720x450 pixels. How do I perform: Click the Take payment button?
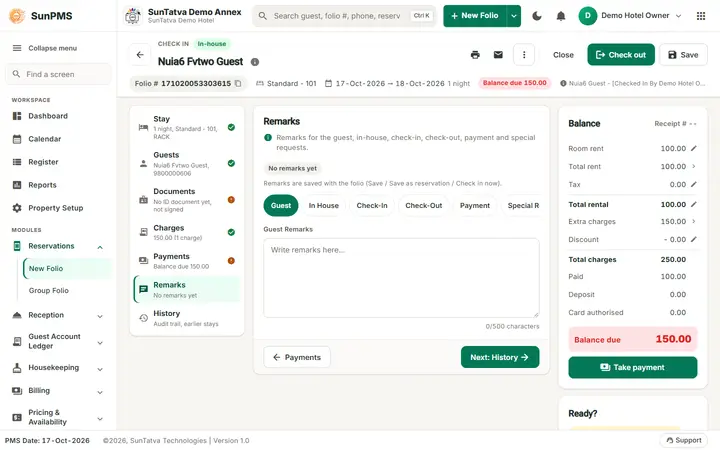coord(633,367)
